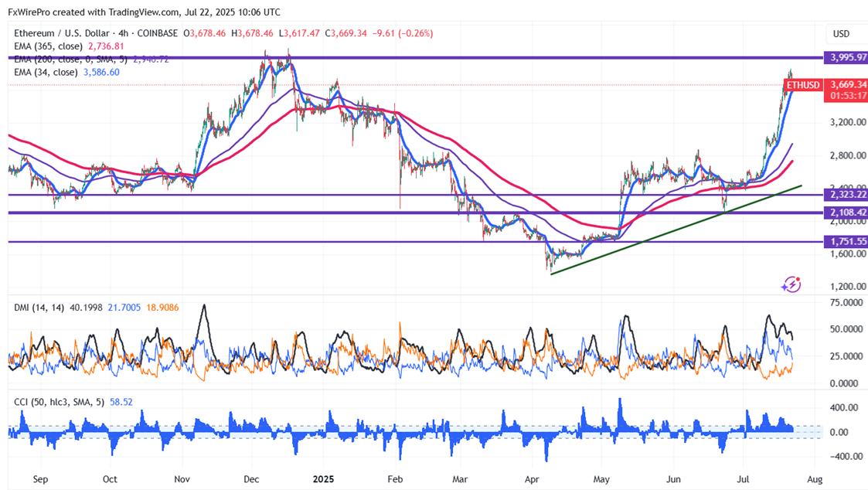Image resolution: width=868 pixels, height=490 pixels.
Task: Click the low price L3,617.47 readout
Action: coord(299,33)
